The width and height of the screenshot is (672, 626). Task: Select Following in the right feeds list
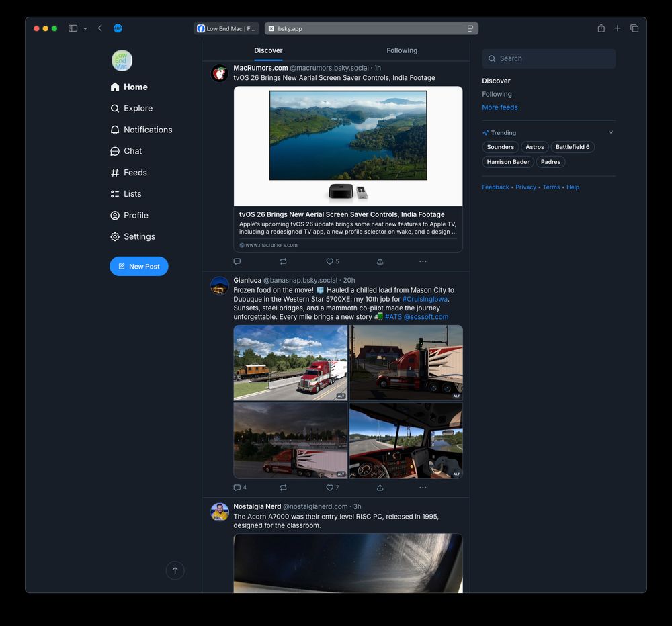497,94
